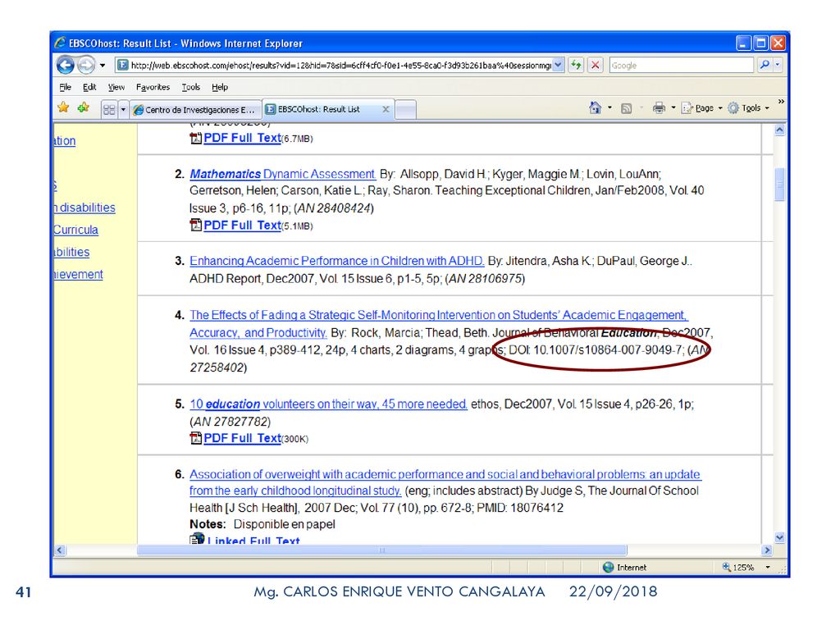Open the Tools menu in menu bar
Screen dimensions: 840x630
[190, 87]
